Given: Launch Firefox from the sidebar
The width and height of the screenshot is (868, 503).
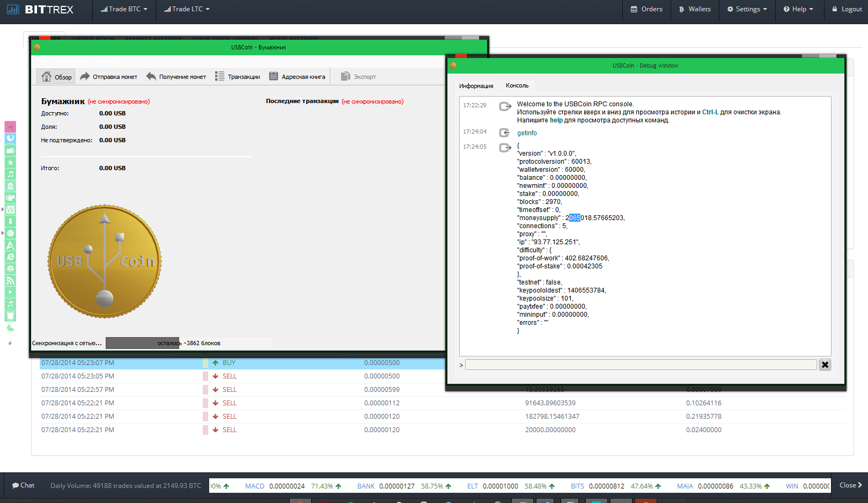Looking at the screenshot, I should pos(10,138).
